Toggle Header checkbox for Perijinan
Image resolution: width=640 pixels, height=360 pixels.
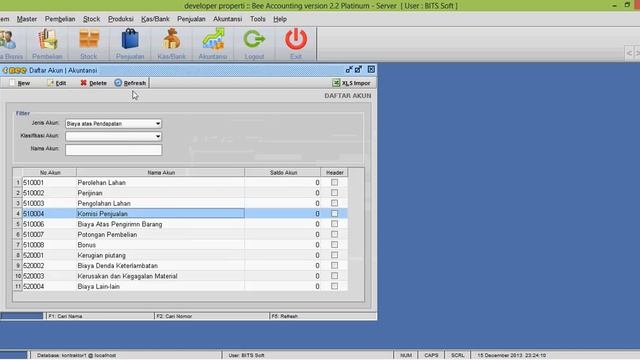pos(334,193)
